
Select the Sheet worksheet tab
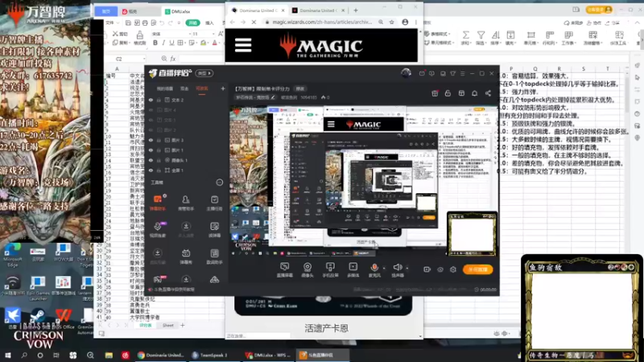168,325
